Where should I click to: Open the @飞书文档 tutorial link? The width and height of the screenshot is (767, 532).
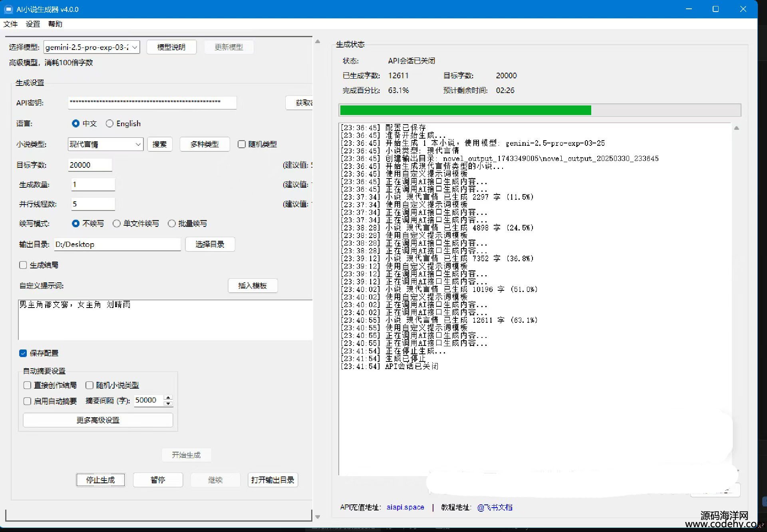click(x=495, y=507)
